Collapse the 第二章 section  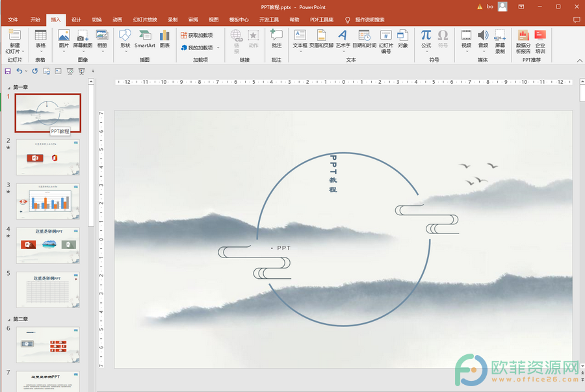click(x=9, y=320)
